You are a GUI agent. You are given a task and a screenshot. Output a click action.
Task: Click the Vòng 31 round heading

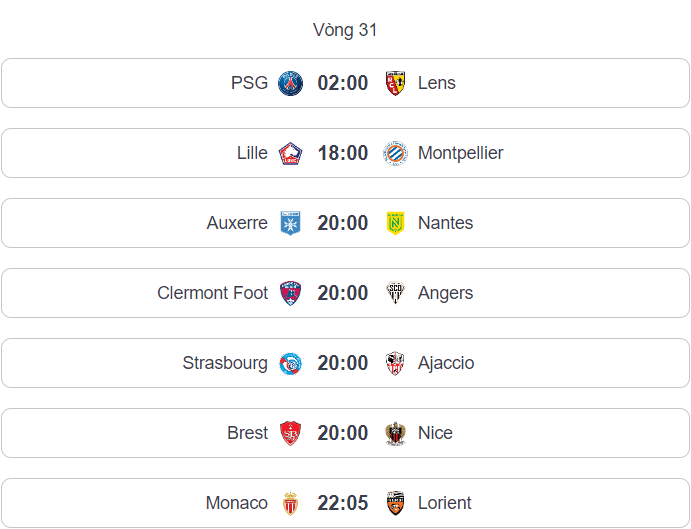click(x=345, y=30)
